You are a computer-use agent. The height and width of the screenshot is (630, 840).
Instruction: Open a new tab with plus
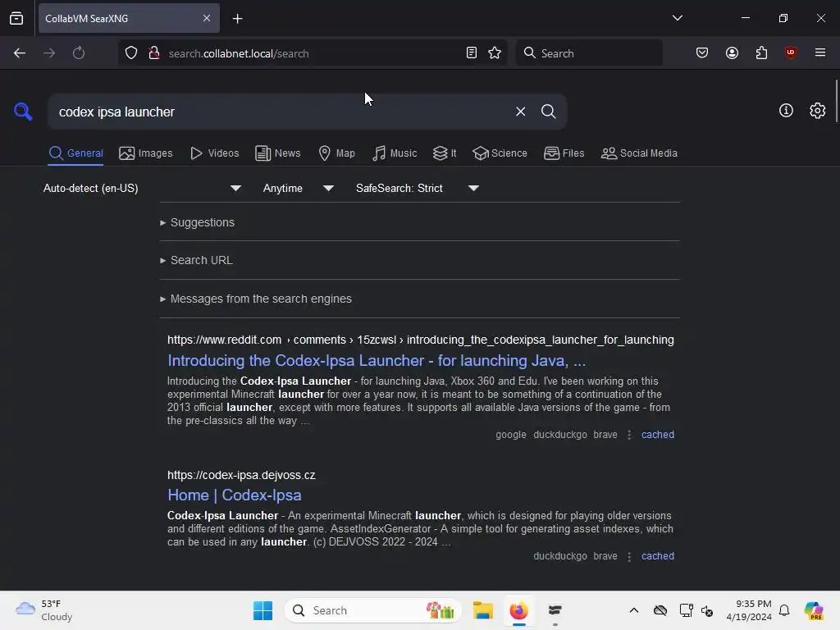(x=237, y=19)
